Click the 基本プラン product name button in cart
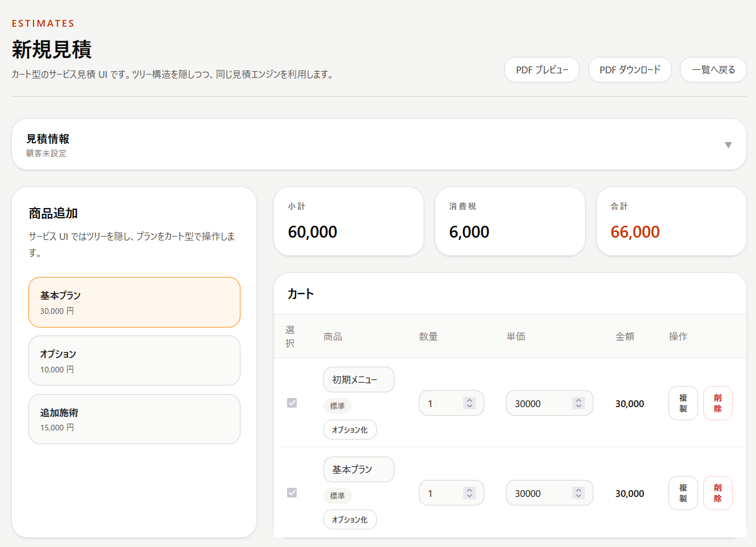Screen dimensions: 756x547 click(x=359, y=469)
